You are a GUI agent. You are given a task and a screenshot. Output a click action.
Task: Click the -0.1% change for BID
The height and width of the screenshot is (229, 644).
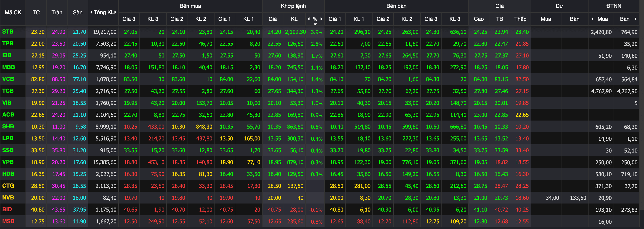tap(315, 210)
